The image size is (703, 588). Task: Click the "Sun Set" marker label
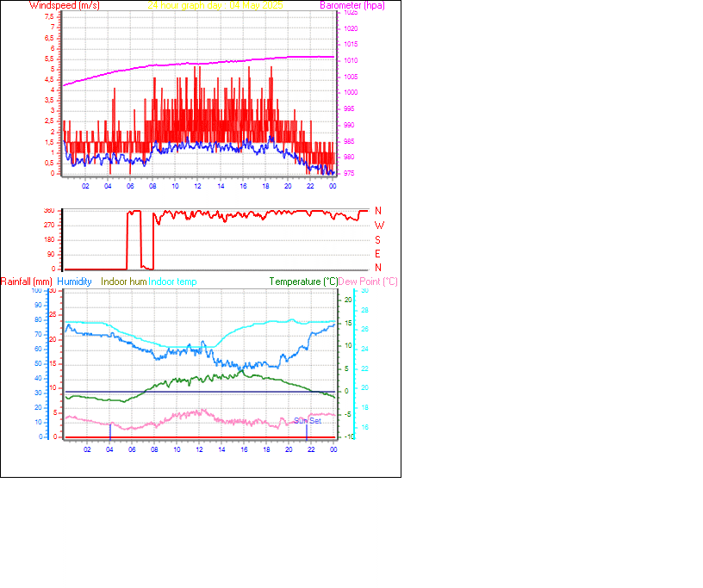[308, 421]
